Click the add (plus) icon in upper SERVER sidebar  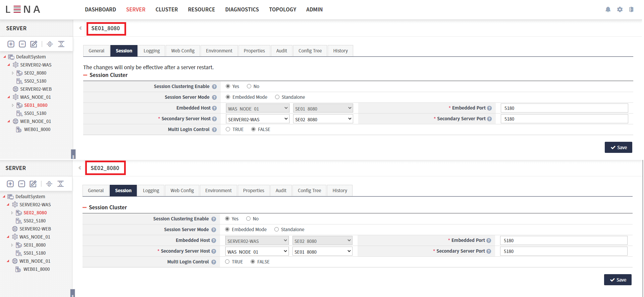[x=11, y=44]
